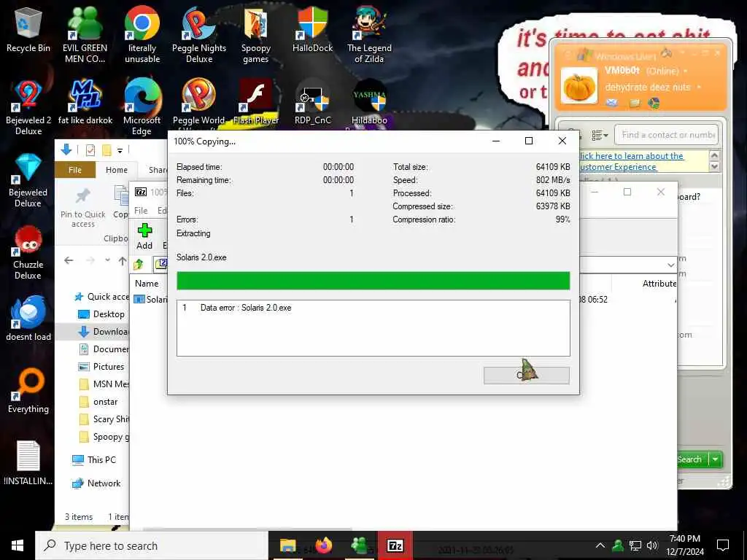This screenshot has height=560, width=747.
Task: Click the taskbar 'Type here to search' box
Action: coord(152,545)
